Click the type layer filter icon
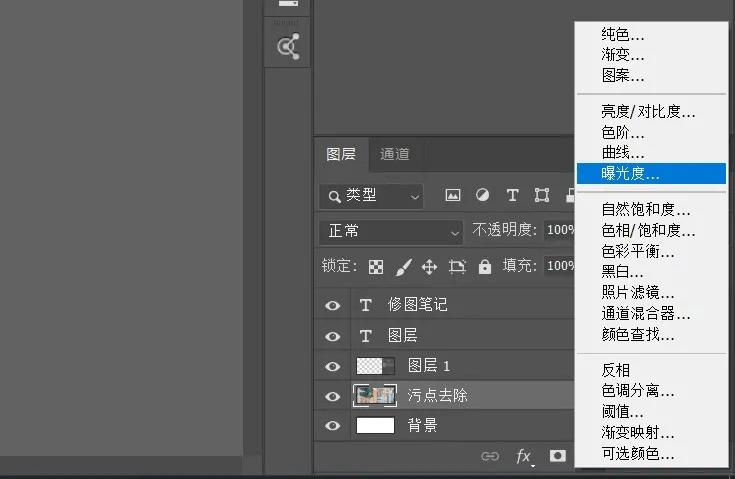This screenshot has height=479, width=735. tap(512, 196)
